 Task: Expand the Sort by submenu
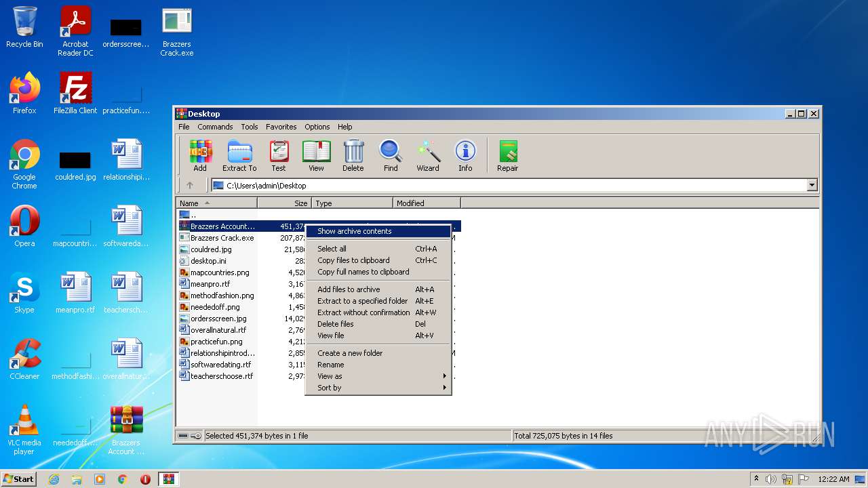click(378, 388)
